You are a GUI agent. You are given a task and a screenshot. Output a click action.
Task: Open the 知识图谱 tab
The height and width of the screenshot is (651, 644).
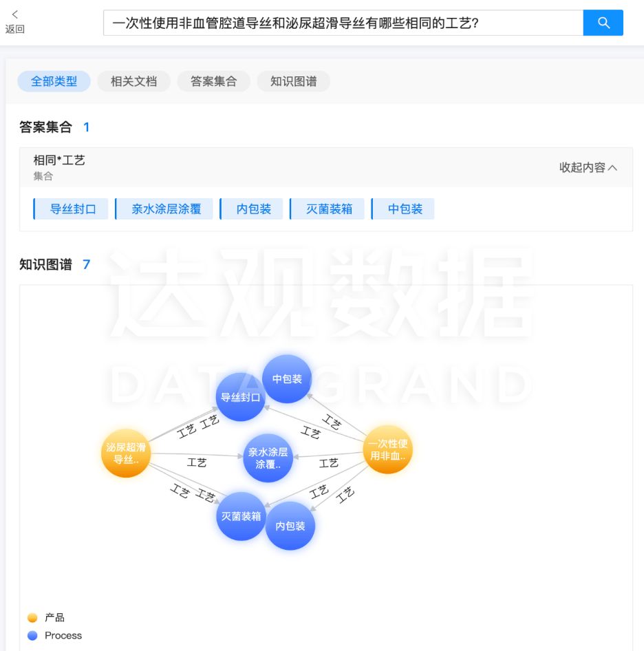pyautogui.click(x=293, y=81)
